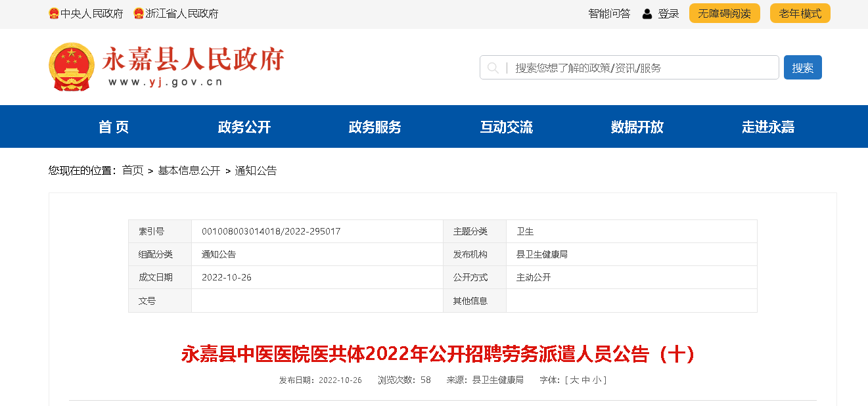Click into the policy search input field
Image resolution: width=868 pixels, height=406 pixels.
(x=641, y=68)
